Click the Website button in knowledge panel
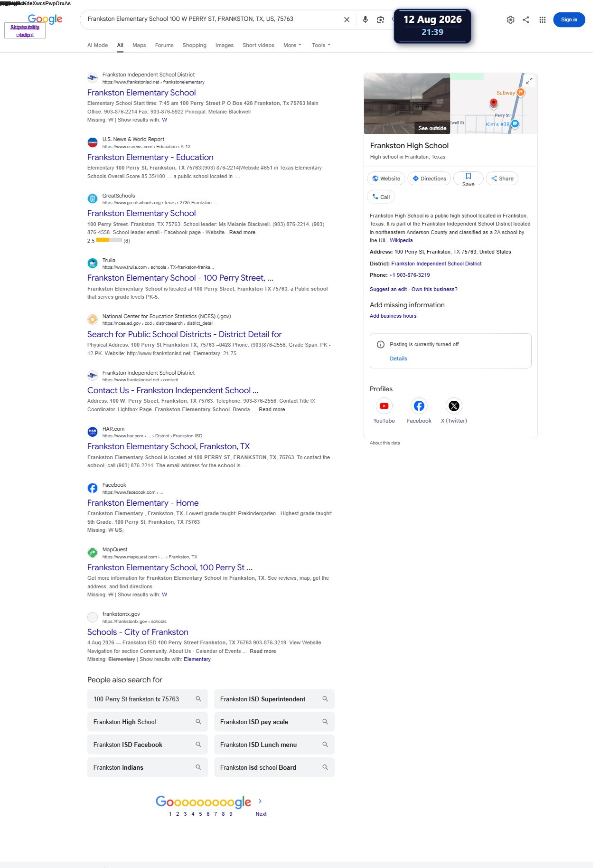This screenshot has width=600, height=868. pos(386,179)
